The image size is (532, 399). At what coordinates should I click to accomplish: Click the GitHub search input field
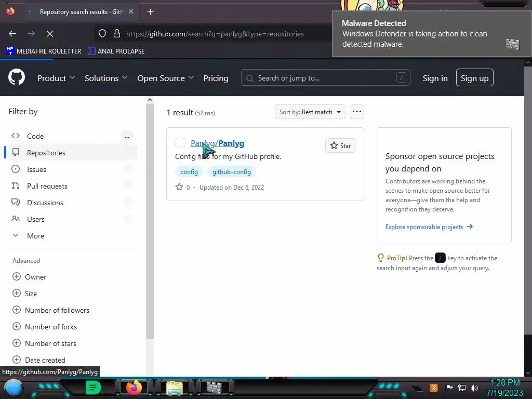(325, 78)
